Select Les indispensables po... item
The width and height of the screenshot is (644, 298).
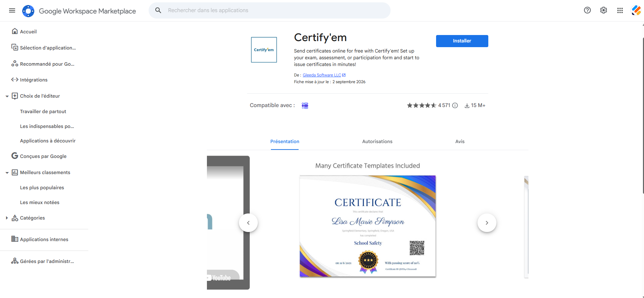47,126
